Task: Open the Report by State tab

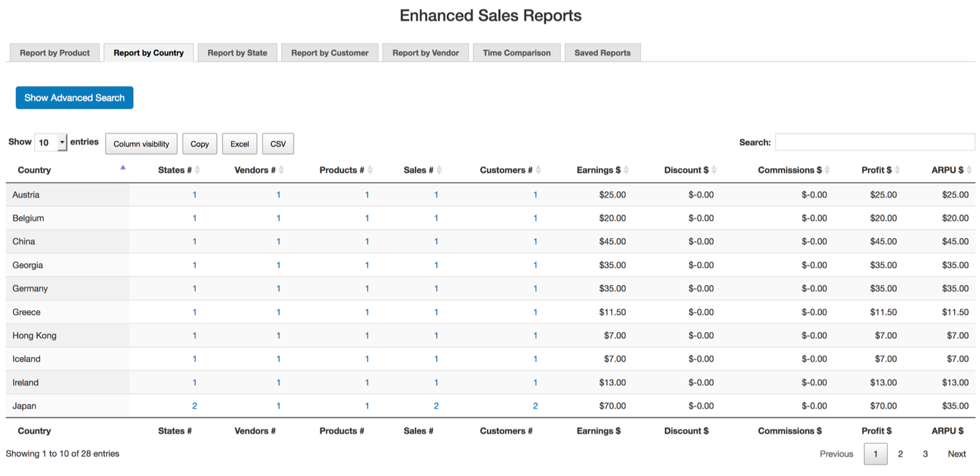Action: coord(238,53)
